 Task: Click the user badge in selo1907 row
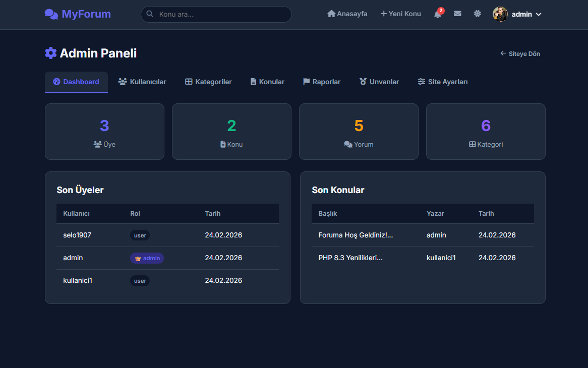point(140,235)
